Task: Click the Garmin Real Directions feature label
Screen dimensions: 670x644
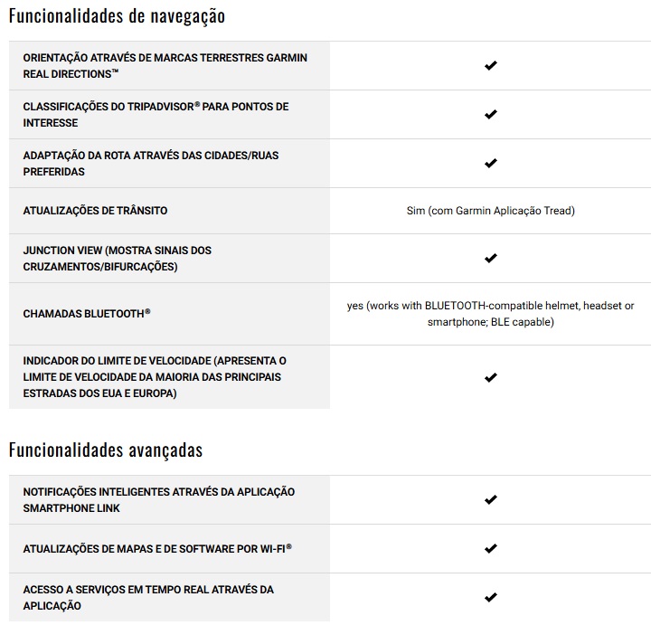Action: point(165,66)
